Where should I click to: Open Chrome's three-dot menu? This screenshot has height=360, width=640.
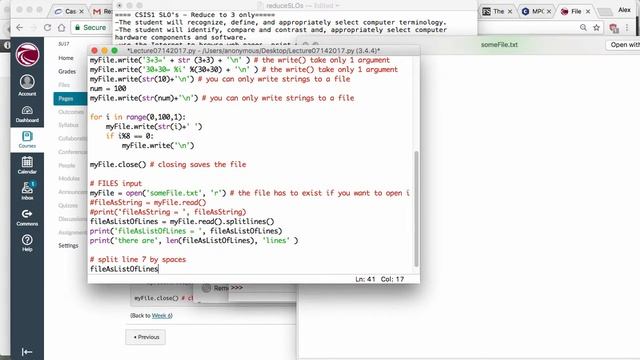coord(627,27)
